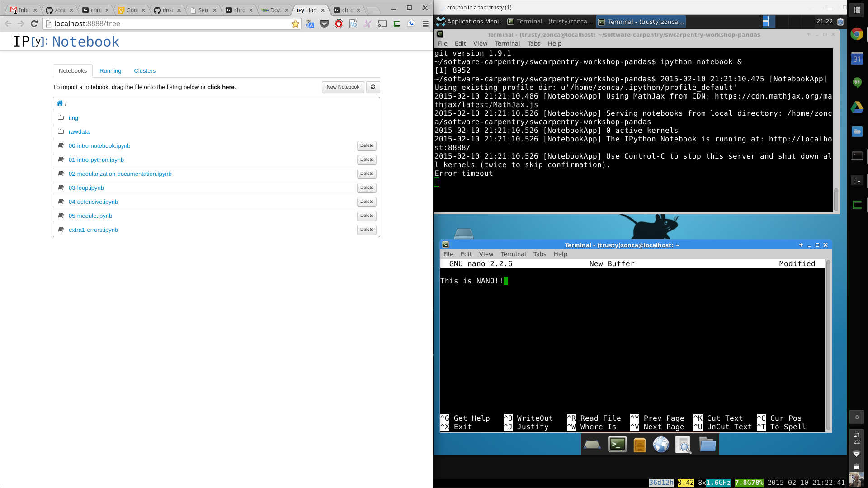Open the rawdata folder
The width and height of the screenshot is (868, 488).
click(79, 132)
